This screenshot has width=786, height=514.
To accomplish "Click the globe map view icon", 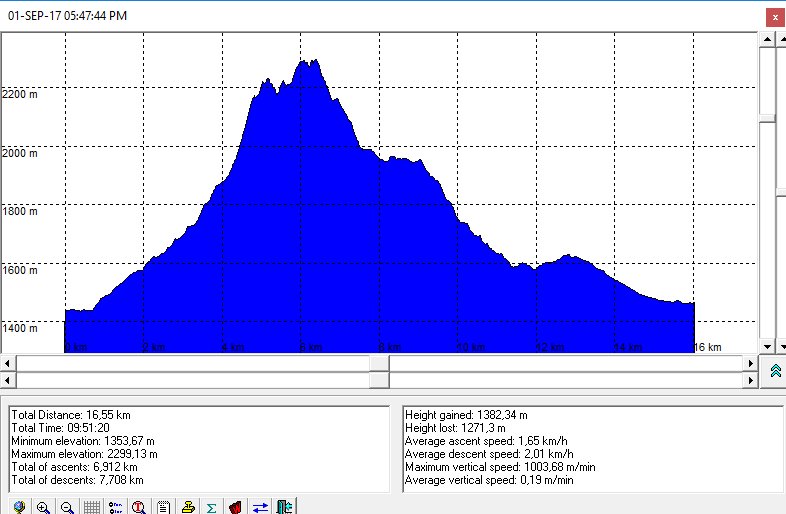I will [x=19, y=507].
